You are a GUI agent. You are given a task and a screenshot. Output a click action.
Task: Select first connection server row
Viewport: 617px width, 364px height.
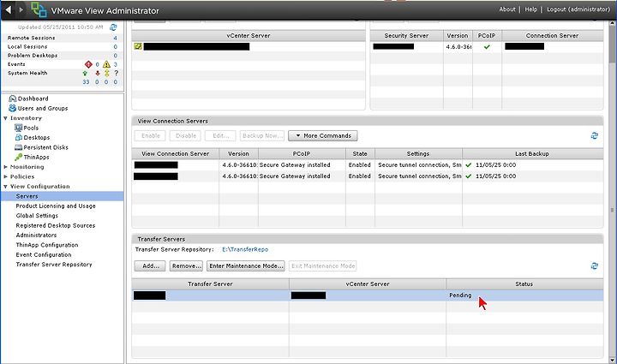368,165
